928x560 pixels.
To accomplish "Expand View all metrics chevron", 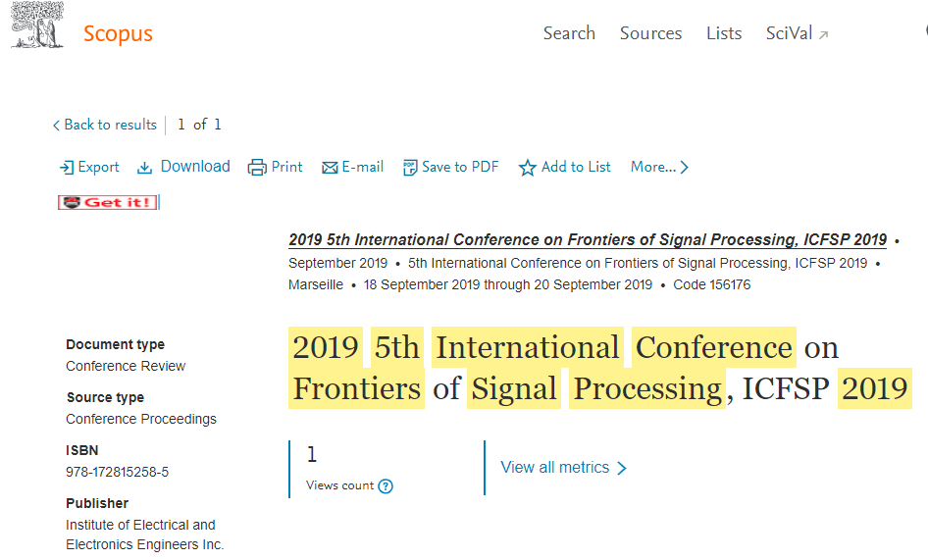I will [x=621, y=468].
